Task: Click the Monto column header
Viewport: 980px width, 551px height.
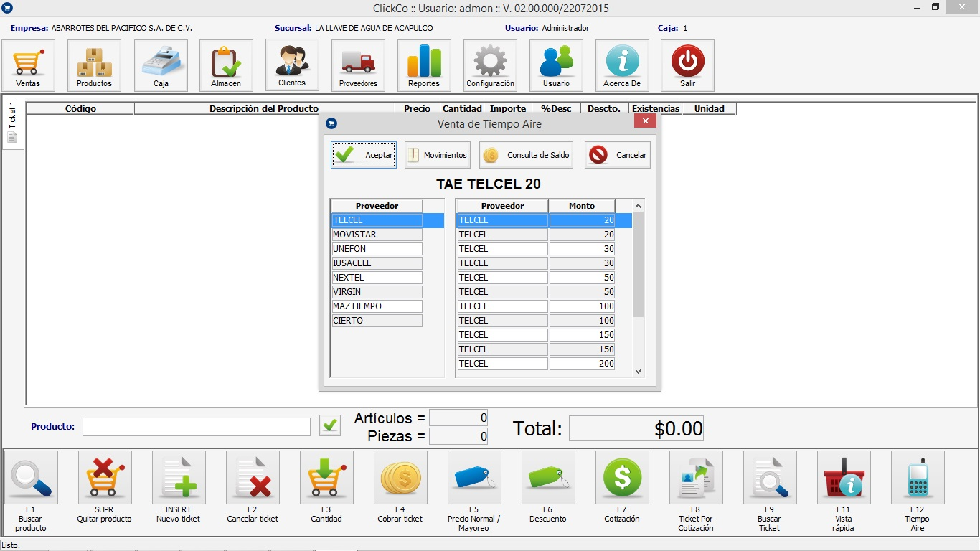Action: point(582,206)
